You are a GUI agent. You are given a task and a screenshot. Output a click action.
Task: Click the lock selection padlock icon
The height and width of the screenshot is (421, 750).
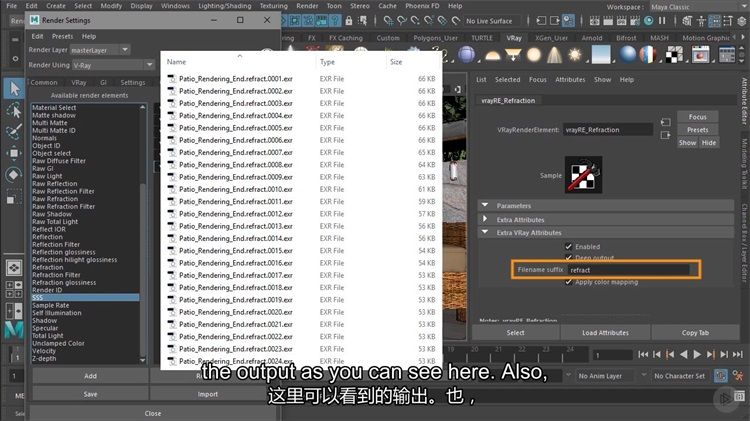349,21
